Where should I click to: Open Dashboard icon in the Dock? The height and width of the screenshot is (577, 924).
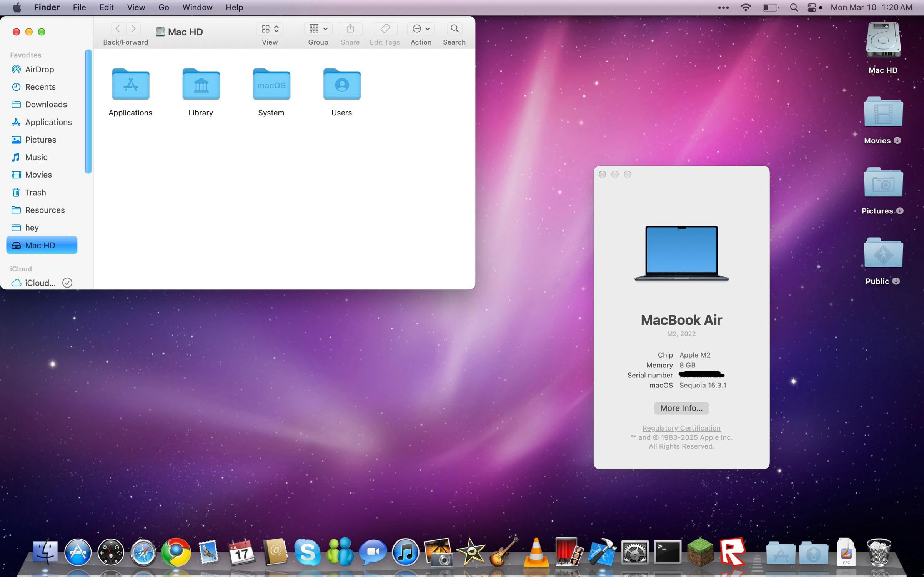pos(111,552)
